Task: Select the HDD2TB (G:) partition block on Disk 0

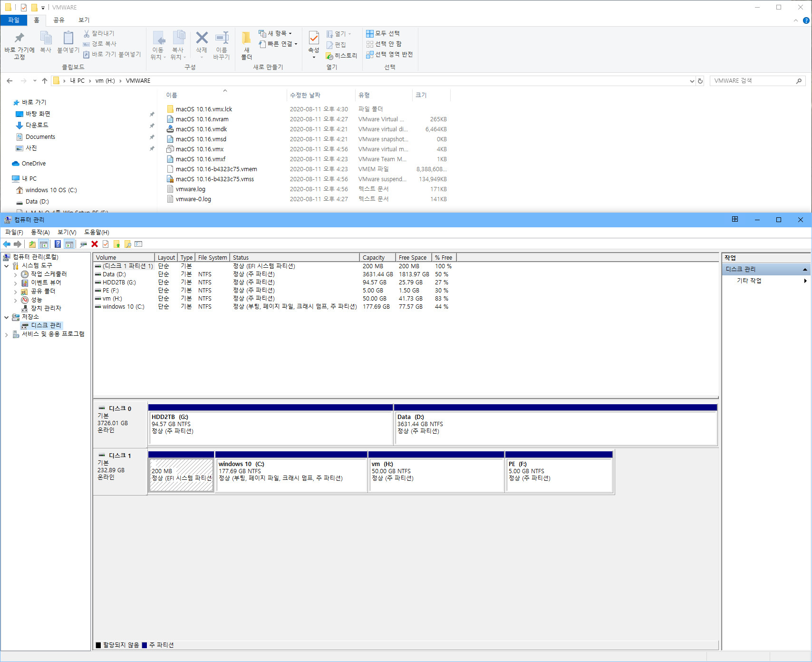Action: pos(271,425)
